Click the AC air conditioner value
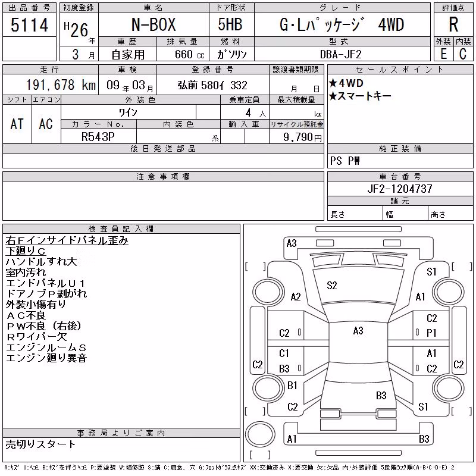 (x=46, y=124)
